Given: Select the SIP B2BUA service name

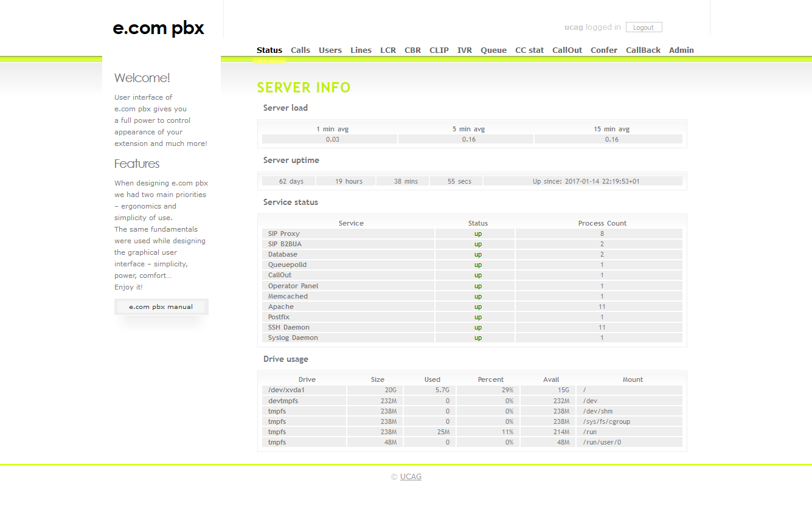Looking at the screenshot, I should pyautogui.click(x=285, y=244).
